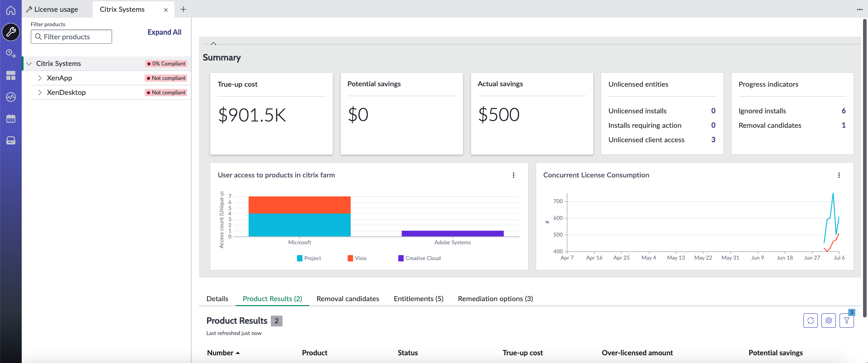Add a new tab with plus icon
Screen dimensions: 868x363
click(183, 9)
